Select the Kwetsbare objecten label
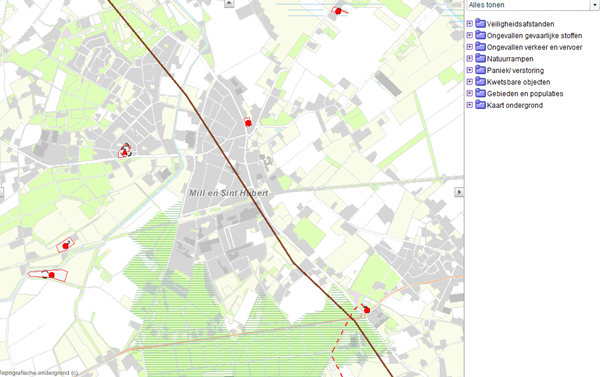This screenshot has height=377, width=600. click(x=518, y=82)
